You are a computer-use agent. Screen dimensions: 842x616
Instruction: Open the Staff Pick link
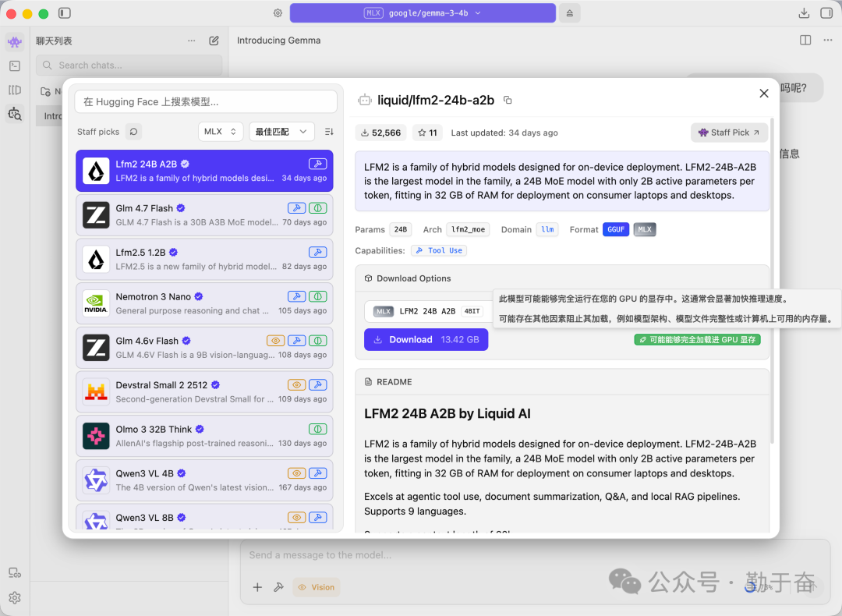(729, 133)
